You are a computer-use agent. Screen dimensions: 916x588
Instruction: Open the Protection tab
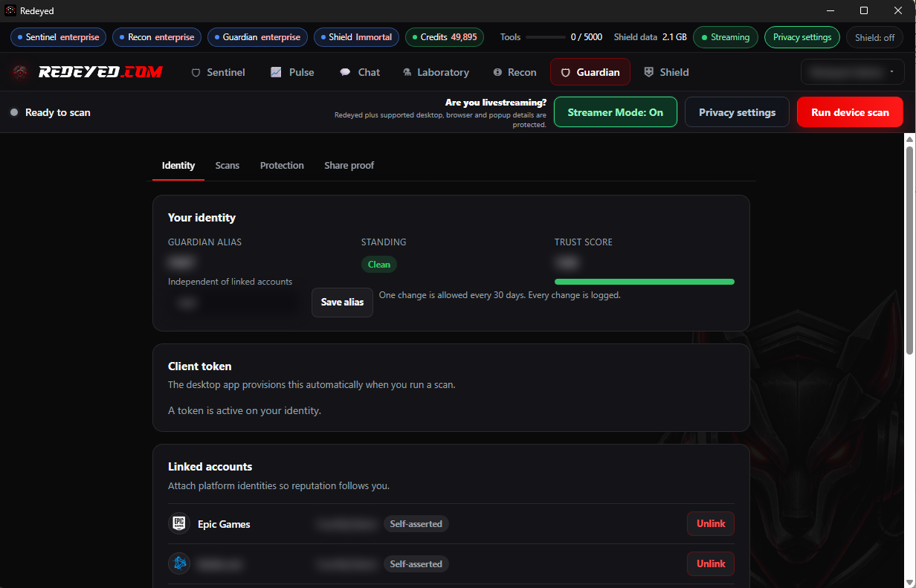282,165
